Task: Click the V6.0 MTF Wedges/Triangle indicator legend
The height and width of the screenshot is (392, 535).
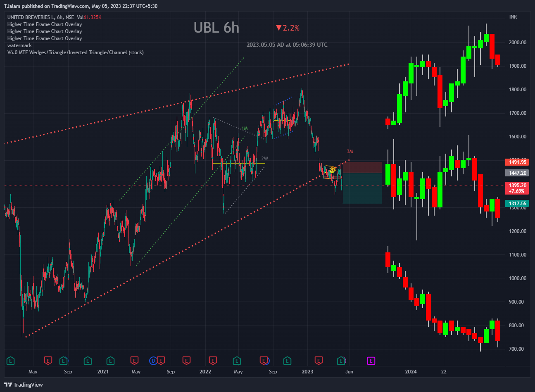Action: [x=76, y=52]
